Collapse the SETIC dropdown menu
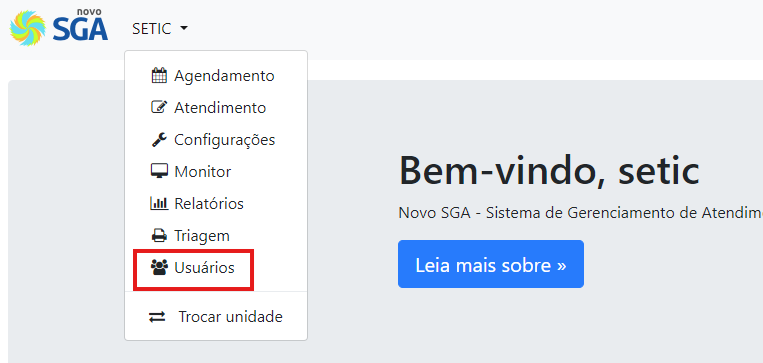763x363 pixels. [160, 29]
